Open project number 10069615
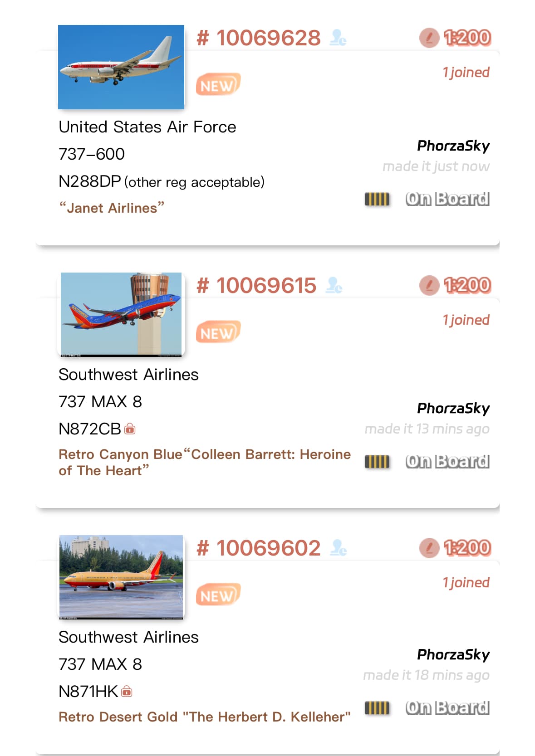The width and height of the screenshot is (535, 756). point(257,286)
